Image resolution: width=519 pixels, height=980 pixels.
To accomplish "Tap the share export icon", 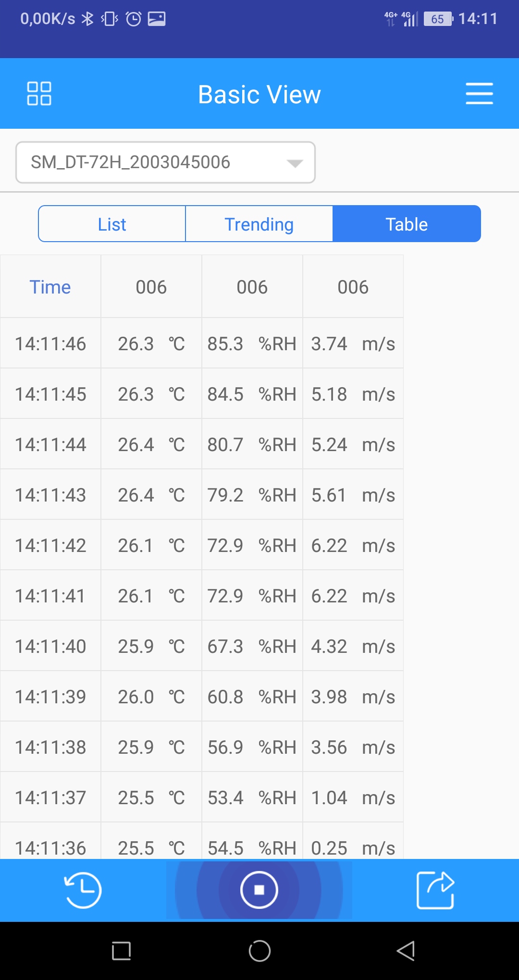I will coord(435,890).
